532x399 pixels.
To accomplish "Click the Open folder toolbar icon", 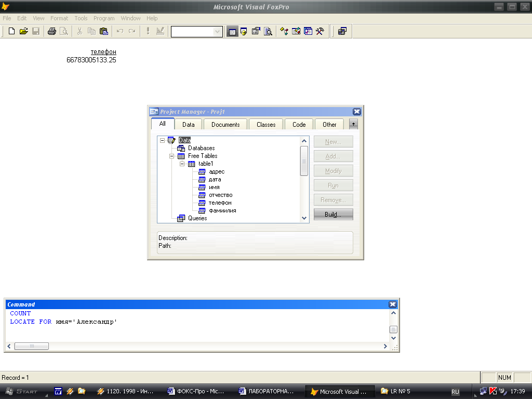I will [x=24, y=31].
